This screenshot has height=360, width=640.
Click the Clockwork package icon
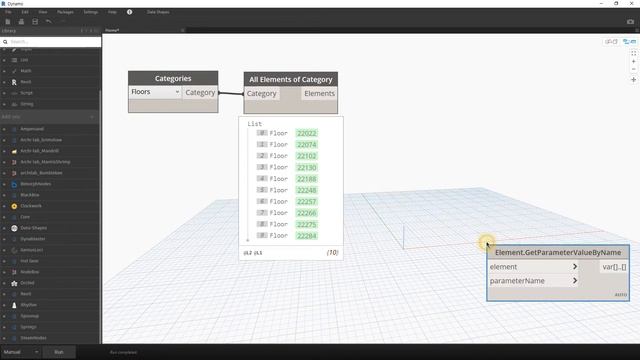coord(14,206)
